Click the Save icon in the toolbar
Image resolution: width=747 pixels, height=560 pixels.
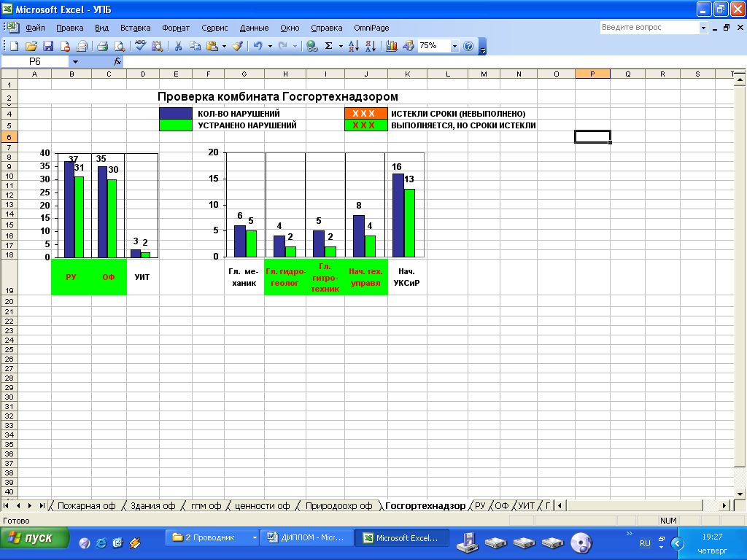point(48,46)
